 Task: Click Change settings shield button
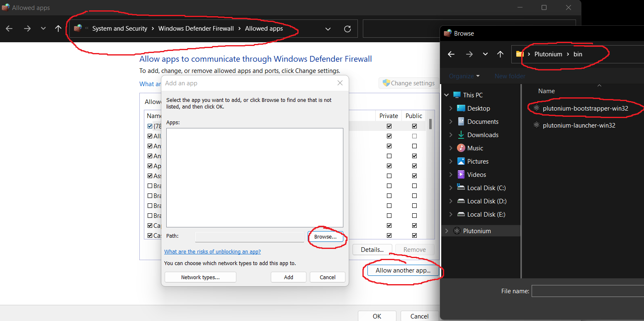coord(409,83)
